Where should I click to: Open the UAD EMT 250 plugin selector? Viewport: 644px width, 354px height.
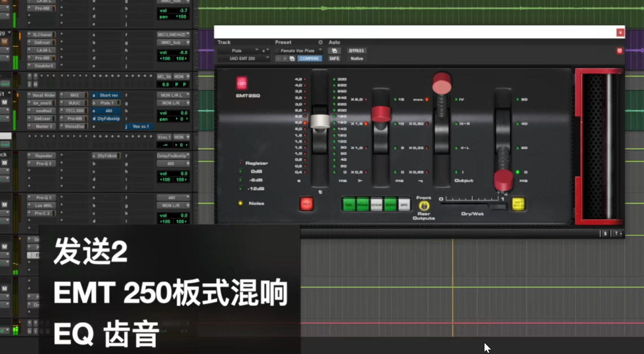click(x=243, y=58)
